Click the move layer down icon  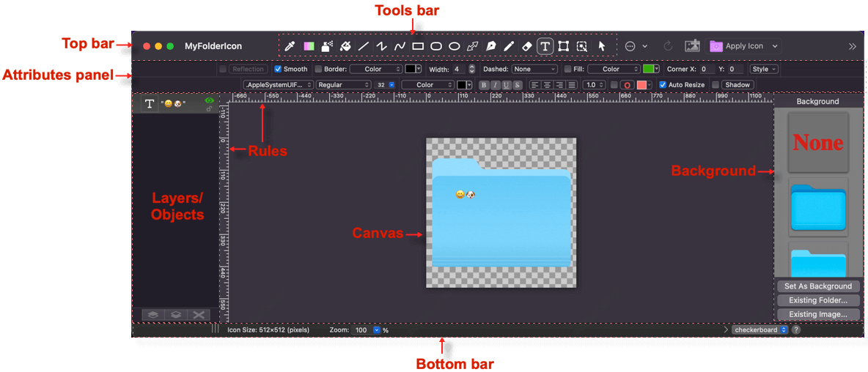[x=175, y=314]
